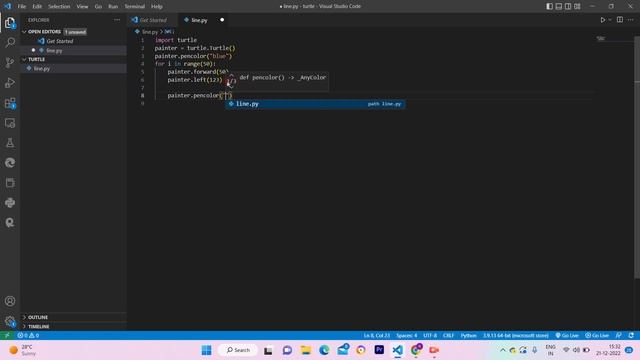The width and height of the screenshot is (640, 360).
Task: Open clock and date in taskbar
Action: tap(608, 350)
